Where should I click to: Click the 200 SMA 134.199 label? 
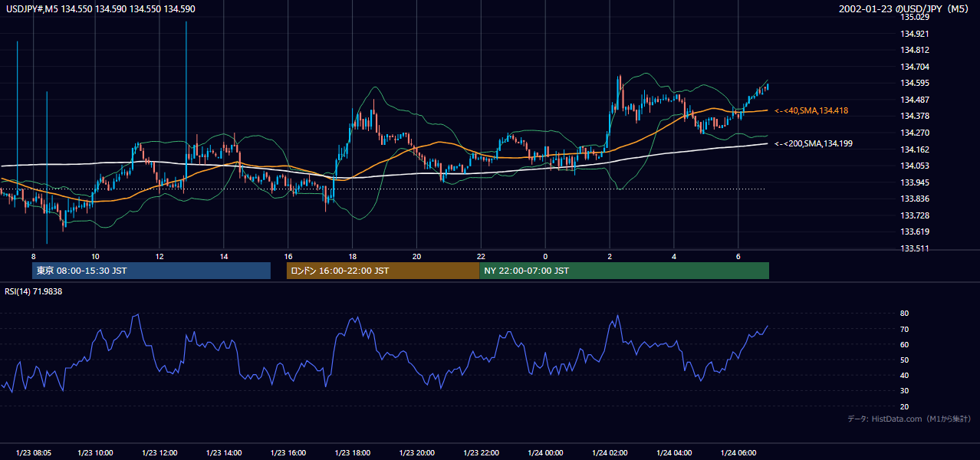813,143
